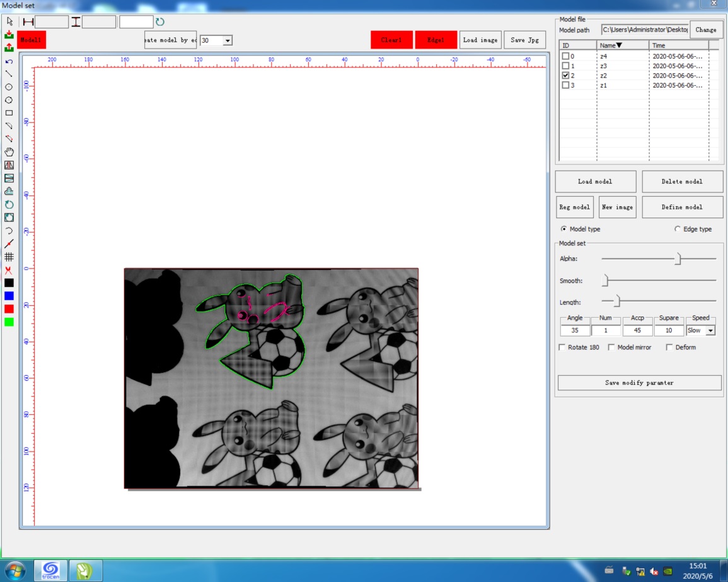Click into the Angle input field
Viewport: 728px width, 582px height.
575,330
